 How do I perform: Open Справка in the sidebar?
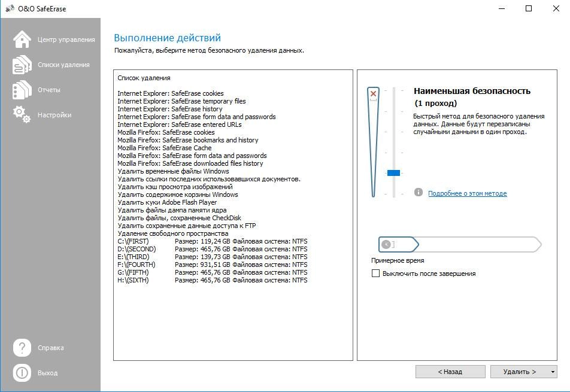pos(50,348)
